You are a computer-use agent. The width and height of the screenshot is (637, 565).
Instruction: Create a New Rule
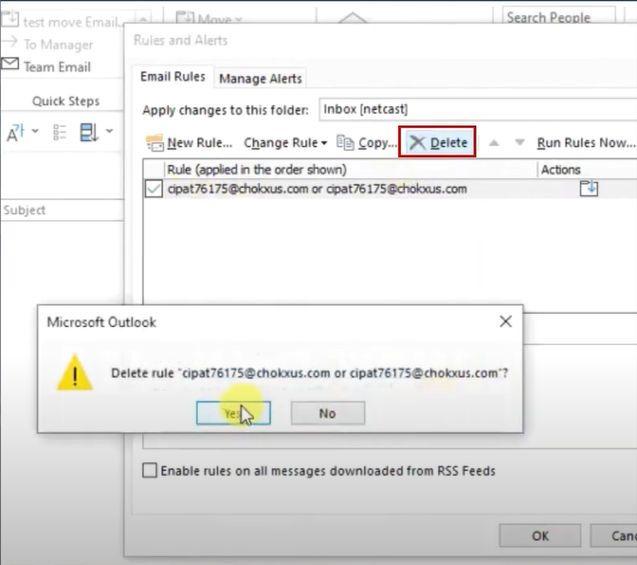(x=189, y=143)
